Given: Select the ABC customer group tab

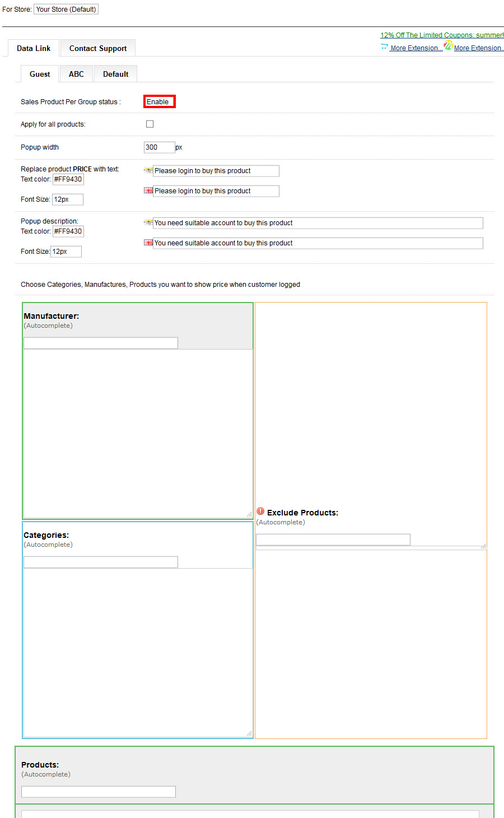Looking at the screenshot, I should coord(76,74).
